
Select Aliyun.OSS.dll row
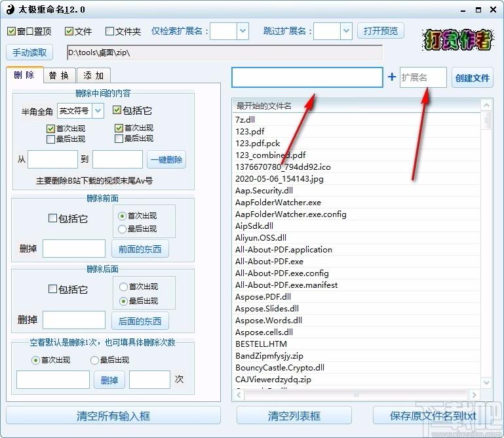tap(357, 237)
